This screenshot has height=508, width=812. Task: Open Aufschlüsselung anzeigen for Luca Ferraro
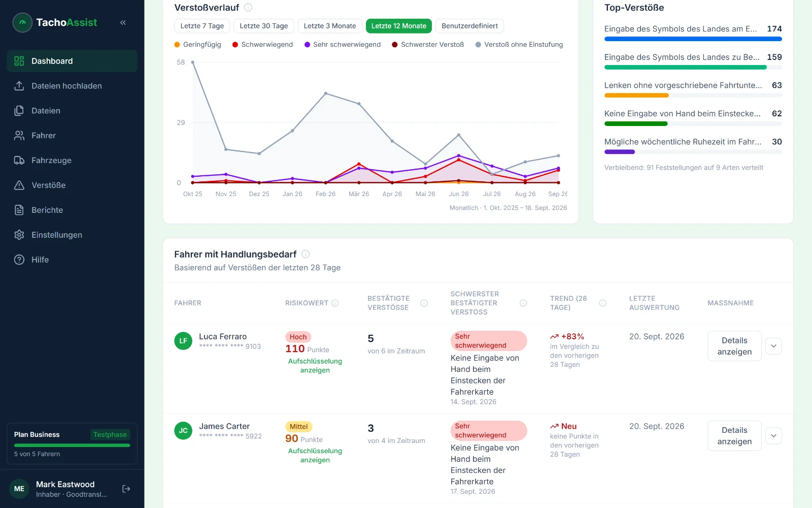315,366
